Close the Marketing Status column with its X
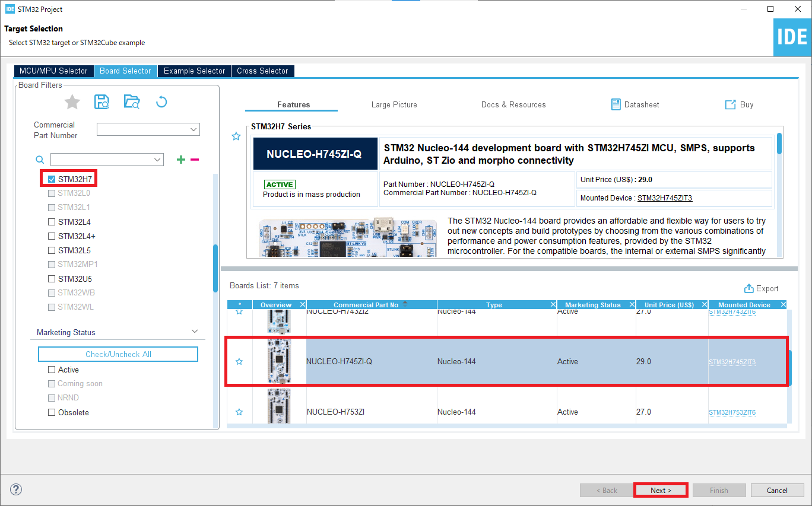The height and width of the screenshot is (506, 812). 632,305
